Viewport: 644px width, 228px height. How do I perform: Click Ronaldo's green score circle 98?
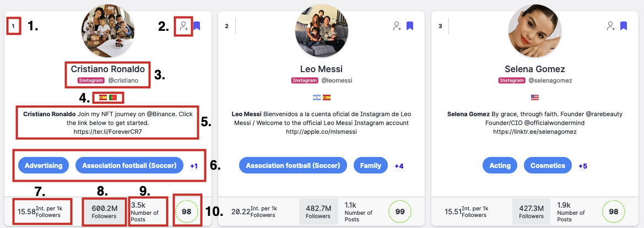click(x=187, y=211)
